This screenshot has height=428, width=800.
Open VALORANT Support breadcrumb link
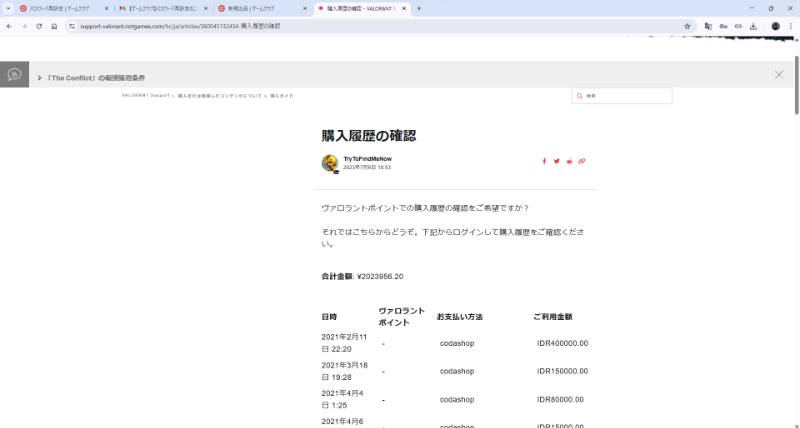tap(145, 95)
